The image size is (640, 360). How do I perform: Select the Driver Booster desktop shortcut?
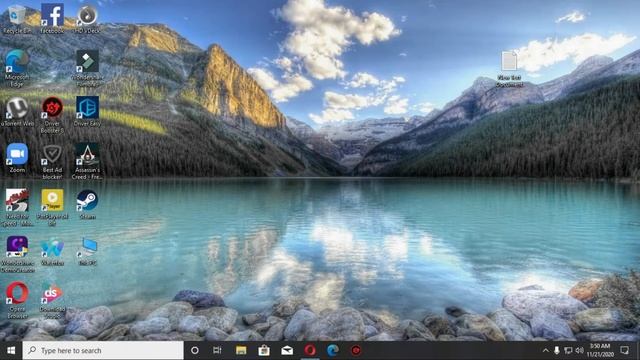point(52,115)
